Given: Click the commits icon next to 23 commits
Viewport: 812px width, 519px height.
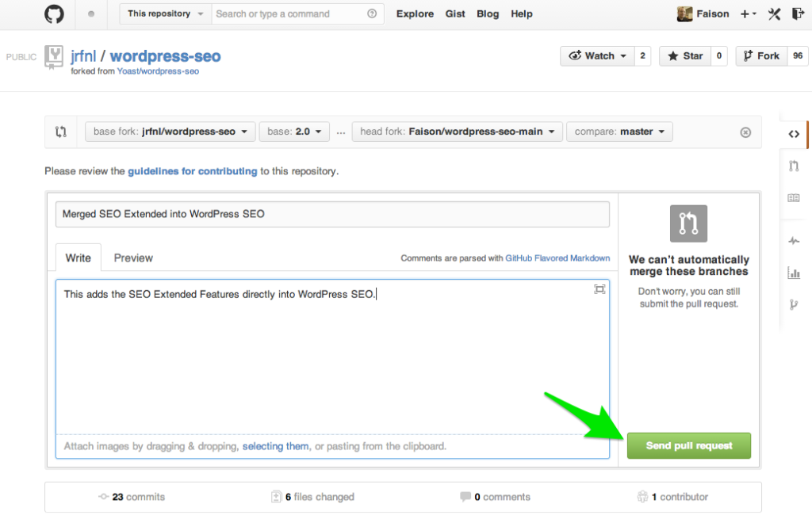Looking at the screenshot, I should (x=104, y=497).
